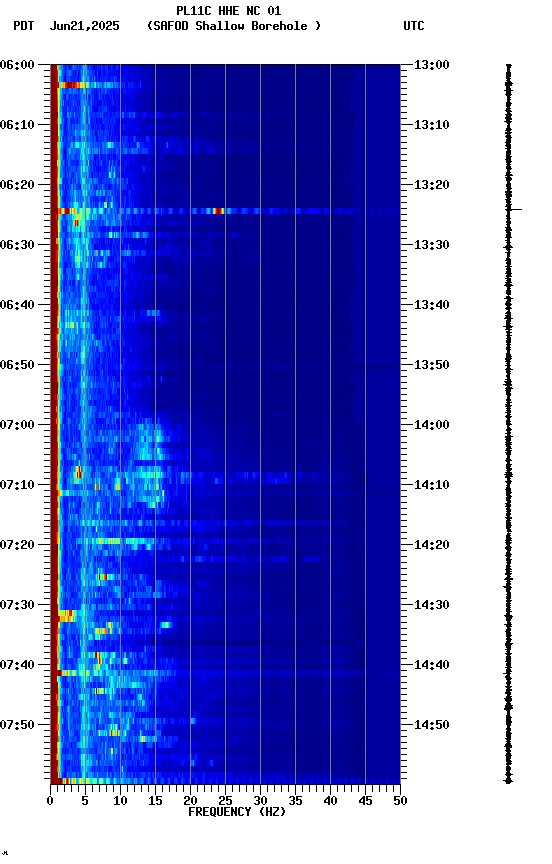Click the spike on the seismogram trace

pos(515,209)
